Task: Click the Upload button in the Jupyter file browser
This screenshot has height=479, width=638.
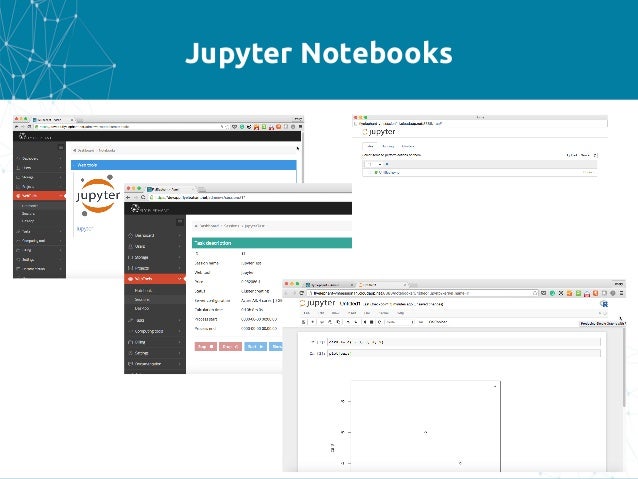Action: tap(572, 155)
